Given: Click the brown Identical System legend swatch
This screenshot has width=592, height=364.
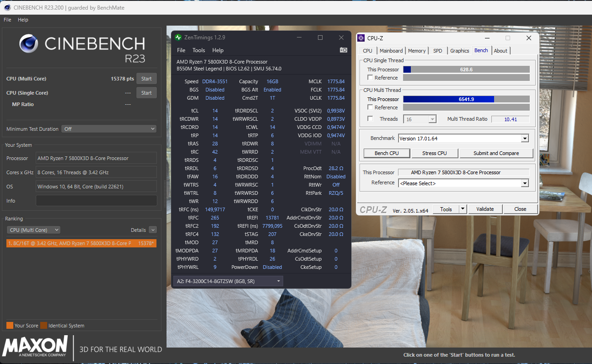Looking at the screenshot, I should tap(43, 326).
